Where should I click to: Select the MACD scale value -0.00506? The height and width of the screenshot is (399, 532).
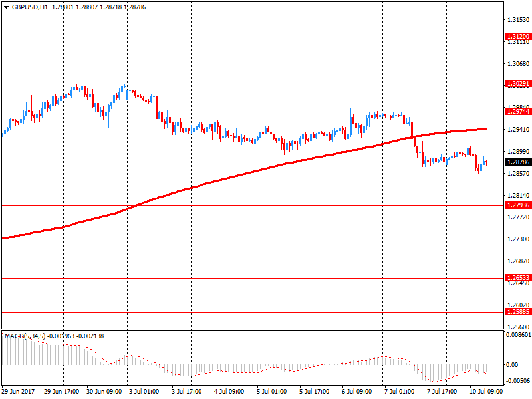click(518, 380)
